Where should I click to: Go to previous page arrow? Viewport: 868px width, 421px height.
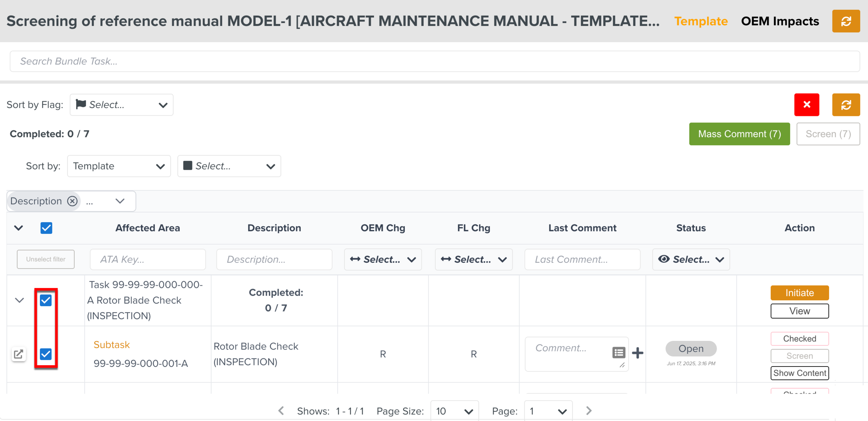[x=281, y=411]
